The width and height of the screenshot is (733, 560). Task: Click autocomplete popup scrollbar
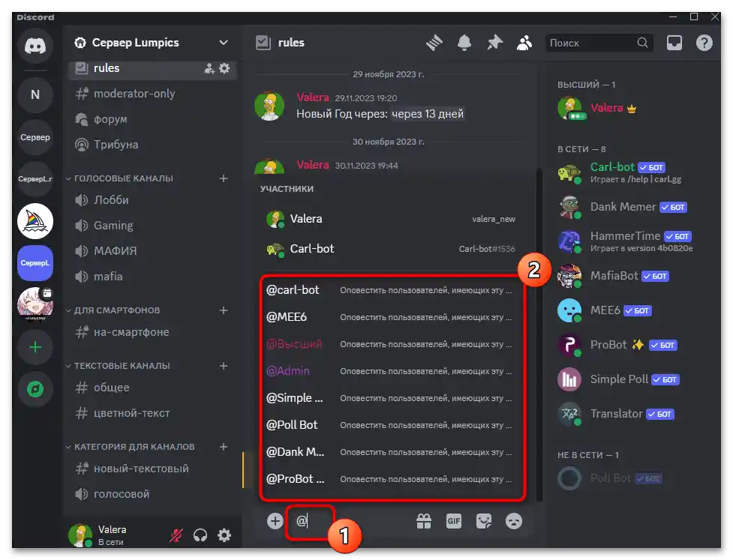pyautogui.click(x=539, y=334)
